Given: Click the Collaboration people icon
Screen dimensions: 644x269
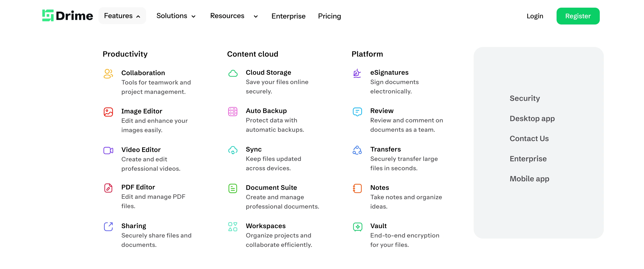Looking at the screenshot, I should (108, 74).
